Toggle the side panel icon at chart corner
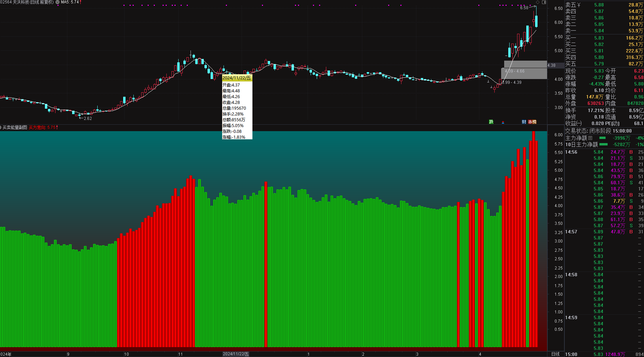This screenshot has height=357, width=644. [544, 2]
